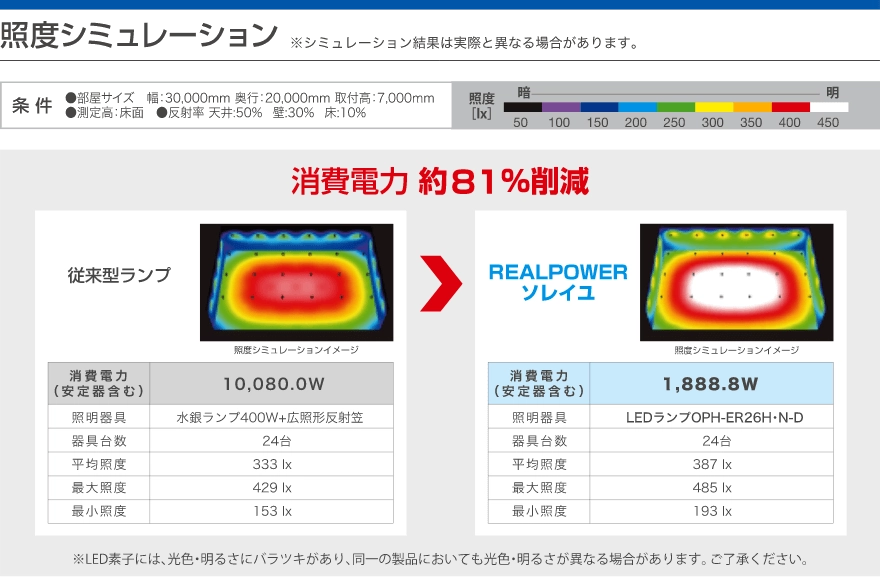Click the red 400 lx color swatch
This screenshot has width=880, height=577.
coord(791,106)
